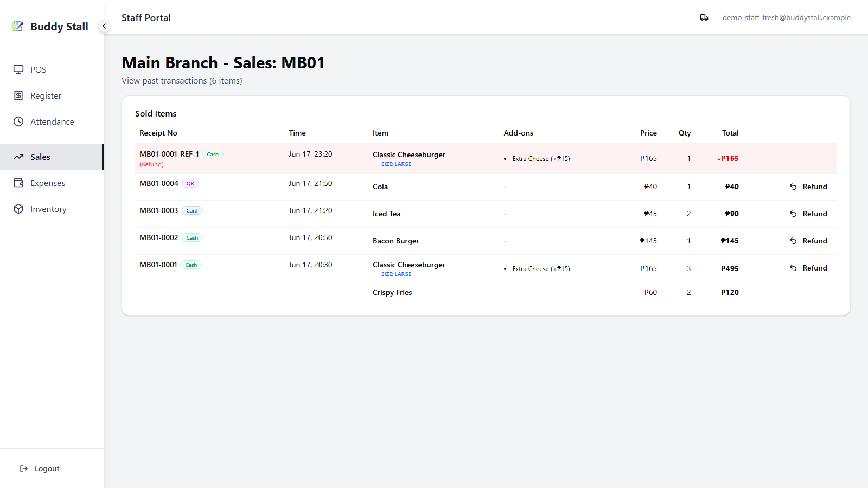The image size is (868, 488).
Task: Click the Cola item name
Action: pyautogui.click(x=380, y=187)
